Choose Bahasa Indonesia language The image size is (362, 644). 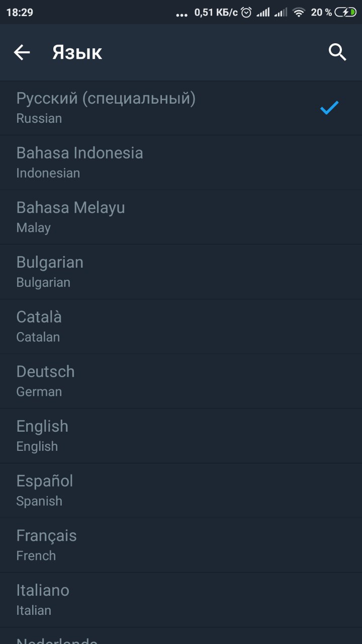point(181,163)
